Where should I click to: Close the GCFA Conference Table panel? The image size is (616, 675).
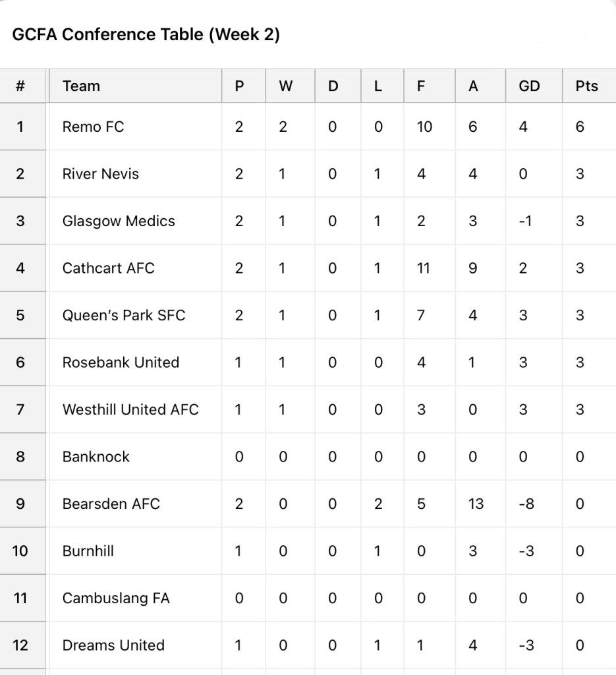(582, 36)
